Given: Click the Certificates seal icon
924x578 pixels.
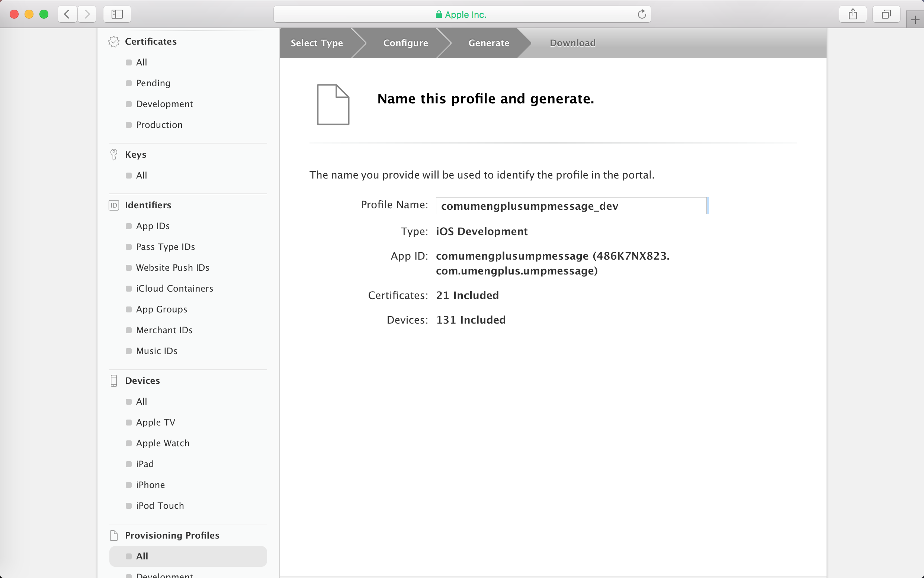Looking at the screenshot, I should [113, 42].
